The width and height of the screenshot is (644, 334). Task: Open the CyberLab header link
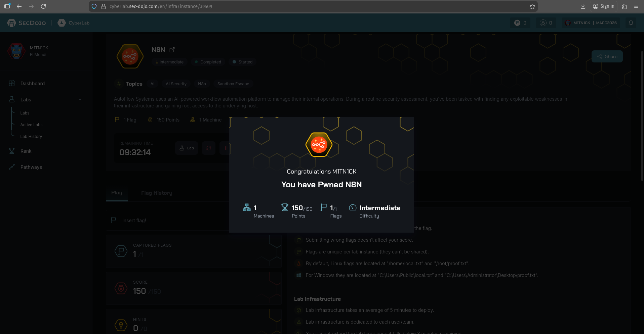pyautogui.click(x=74, y=23)
